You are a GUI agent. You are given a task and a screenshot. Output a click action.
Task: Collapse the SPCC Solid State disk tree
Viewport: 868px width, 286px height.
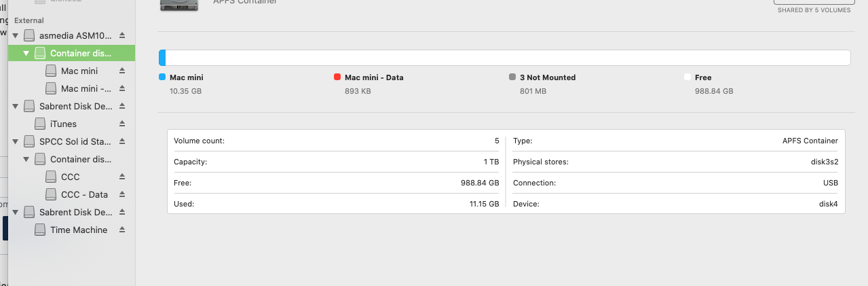click(15, 141)
